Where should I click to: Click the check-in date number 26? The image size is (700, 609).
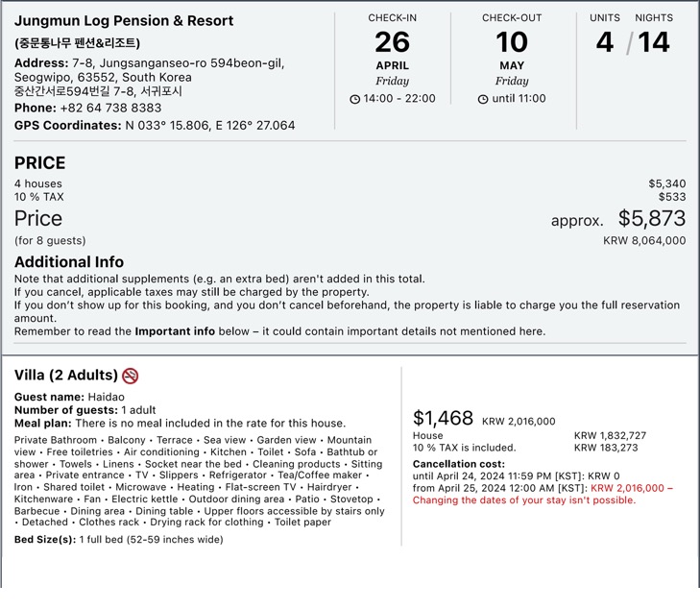[392, 42]
